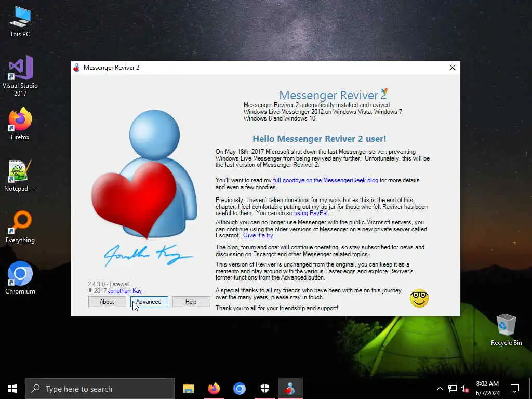Open the Windows Start menu
The width and height of the screenshot is (532, 399).
coord(12,389)
